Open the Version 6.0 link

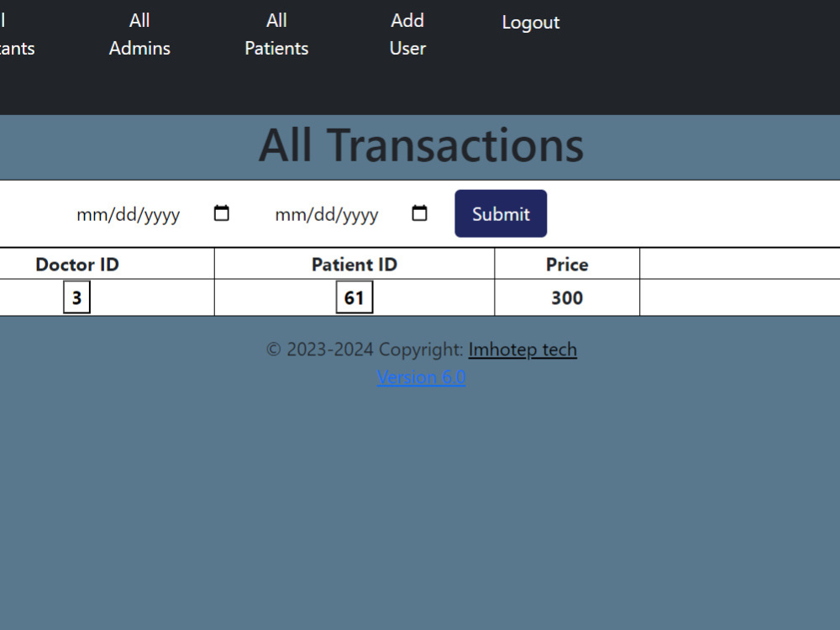tap(421, 377)
